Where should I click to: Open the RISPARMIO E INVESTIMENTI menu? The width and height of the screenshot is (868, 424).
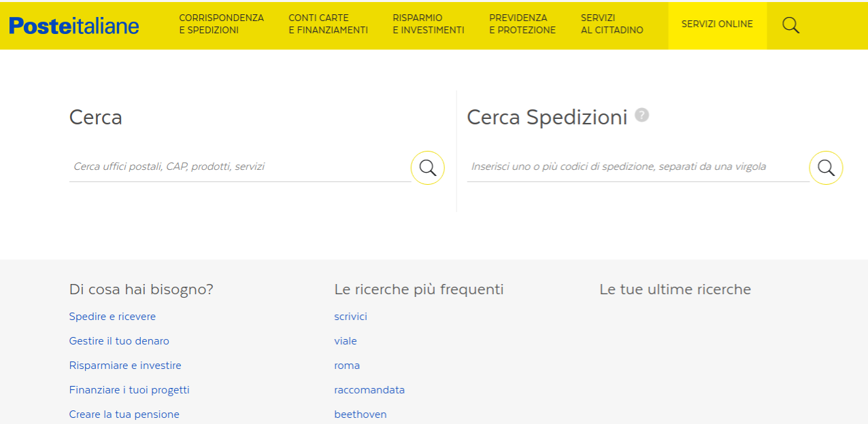pyautogui.click(x=427, y=25)
